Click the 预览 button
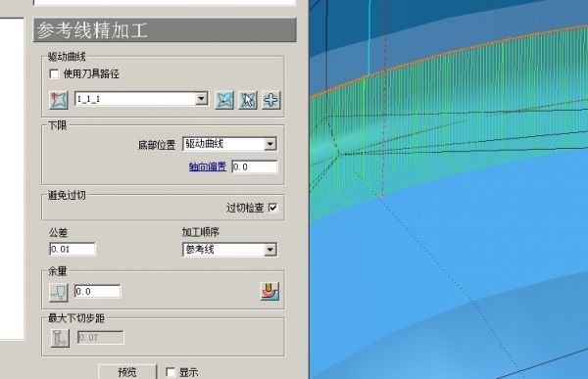The height and width of the screenshot is (379, 588). (x=127, y=372)
